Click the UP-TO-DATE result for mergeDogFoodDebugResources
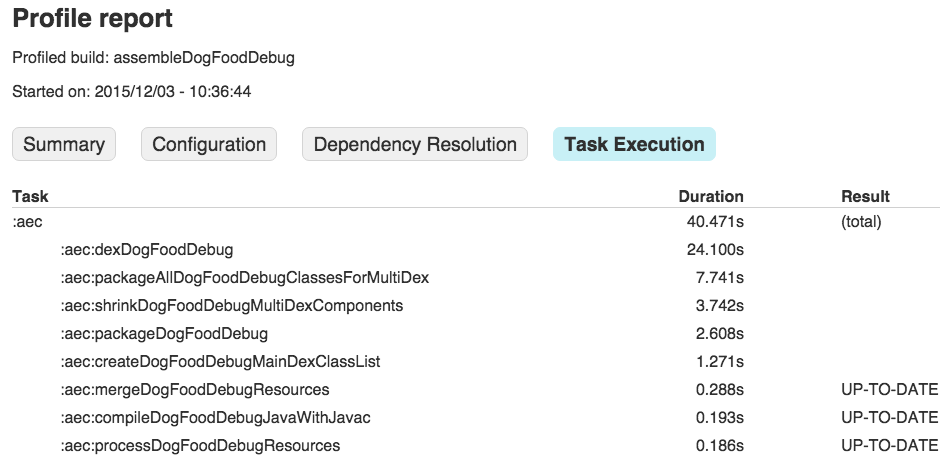 (889, 389)
